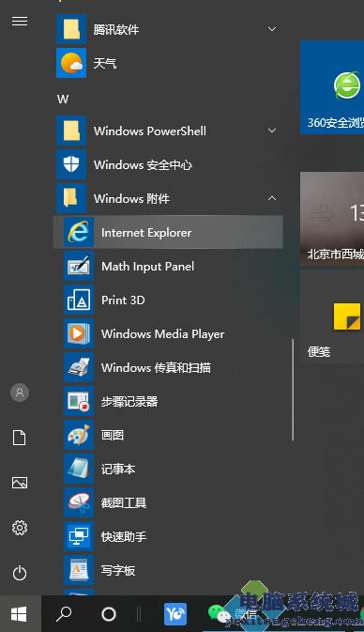Open Windows Security Center shield icon

tap(71, 164)
